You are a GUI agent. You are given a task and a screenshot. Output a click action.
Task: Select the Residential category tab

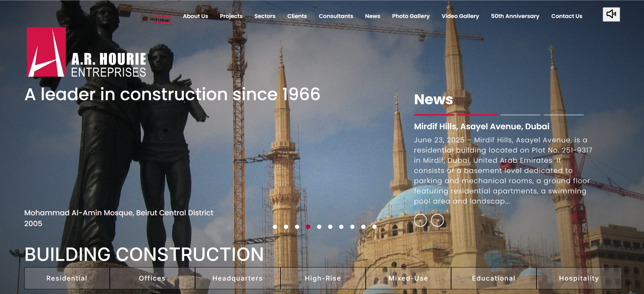pos(67,278)
